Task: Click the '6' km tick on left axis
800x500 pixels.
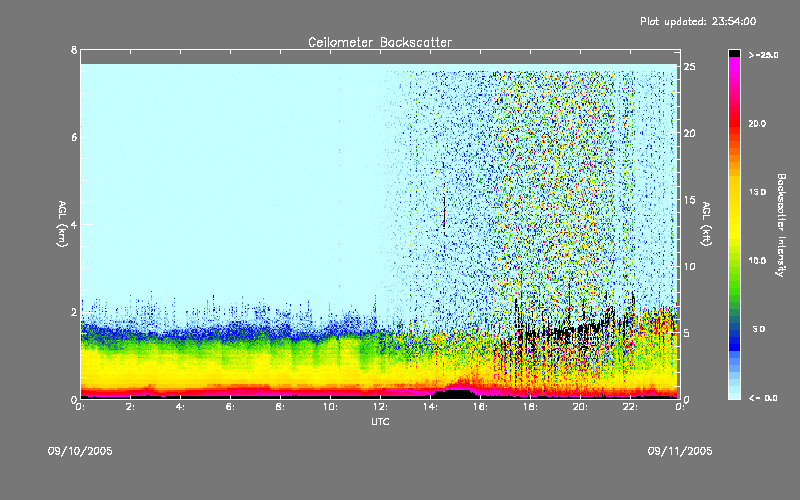Action: (74, 137)
